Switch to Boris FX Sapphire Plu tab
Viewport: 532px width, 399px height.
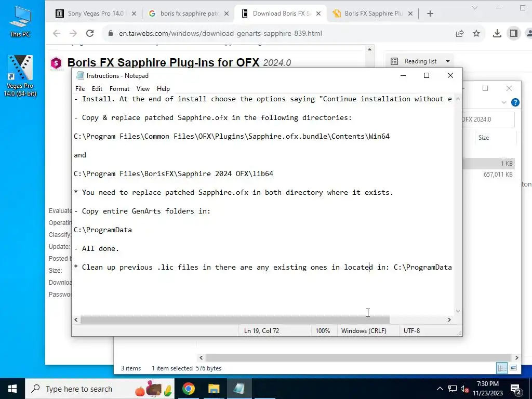coord(373,14)
